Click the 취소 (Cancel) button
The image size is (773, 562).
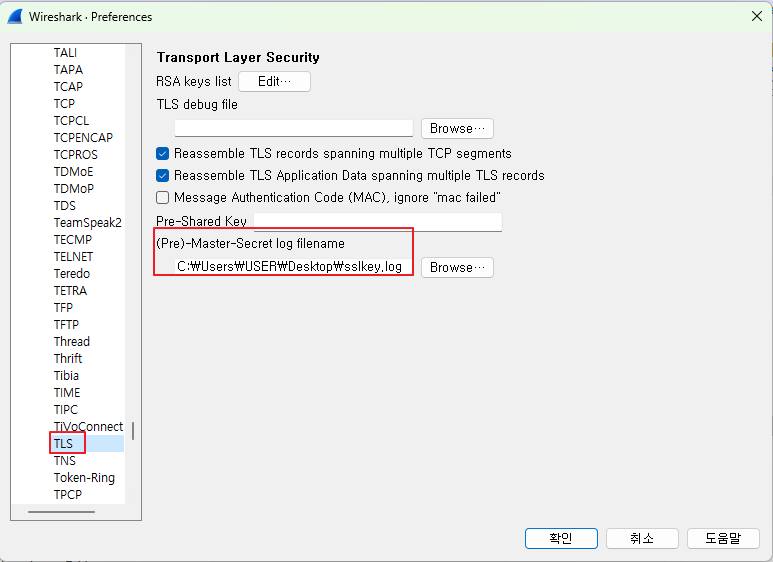click(642, 538)
